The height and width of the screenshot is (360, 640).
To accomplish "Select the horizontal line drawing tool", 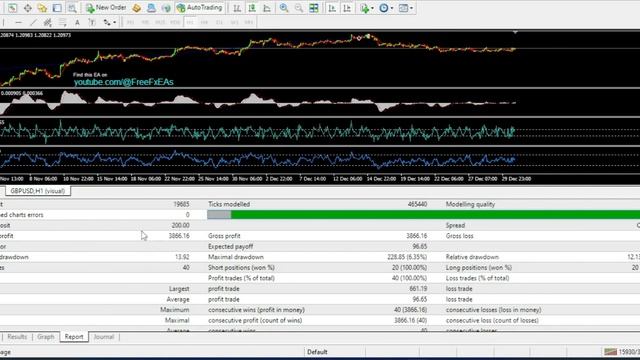I will click(x=18, y=22).
